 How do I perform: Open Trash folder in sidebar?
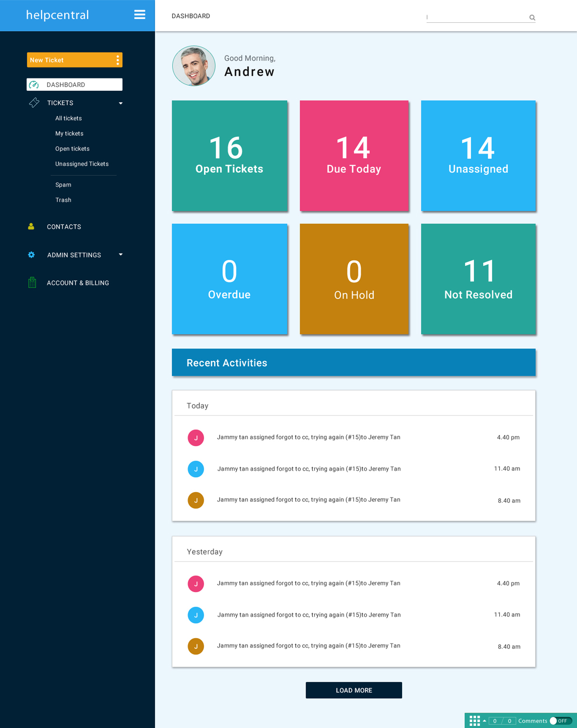63,200
